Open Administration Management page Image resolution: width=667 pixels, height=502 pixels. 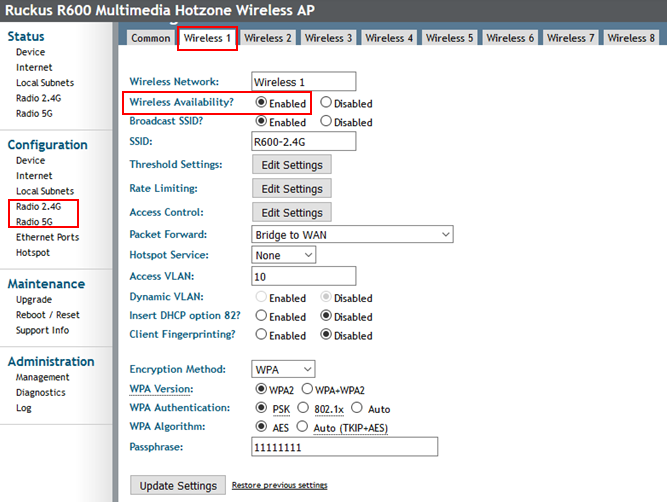(x=43, y=377)
